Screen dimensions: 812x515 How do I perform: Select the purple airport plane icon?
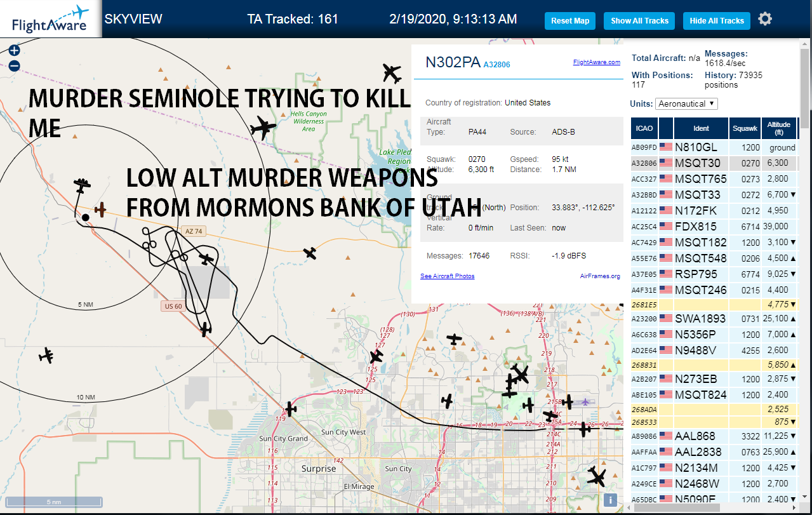pyautogui.click(x=585, y=401)
